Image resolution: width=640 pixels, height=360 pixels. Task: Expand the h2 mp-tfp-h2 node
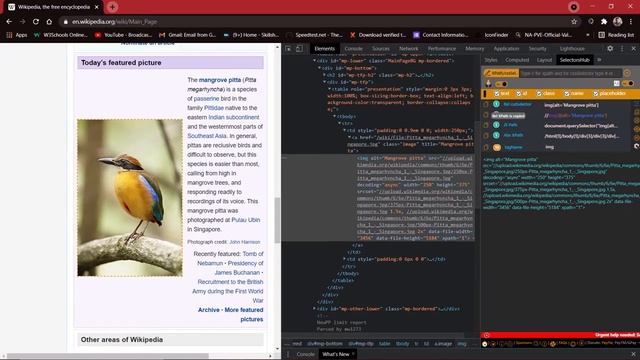[x=324, y=75]
